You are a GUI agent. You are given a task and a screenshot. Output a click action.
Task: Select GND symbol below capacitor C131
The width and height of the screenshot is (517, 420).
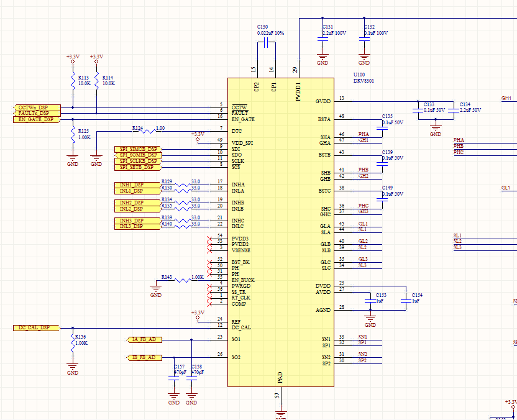coord(323,58)
